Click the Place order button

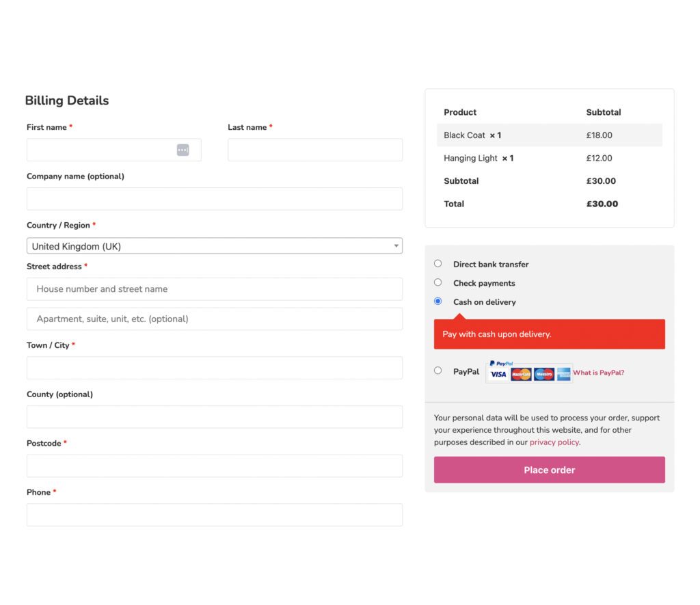click(x=549, y=470)
